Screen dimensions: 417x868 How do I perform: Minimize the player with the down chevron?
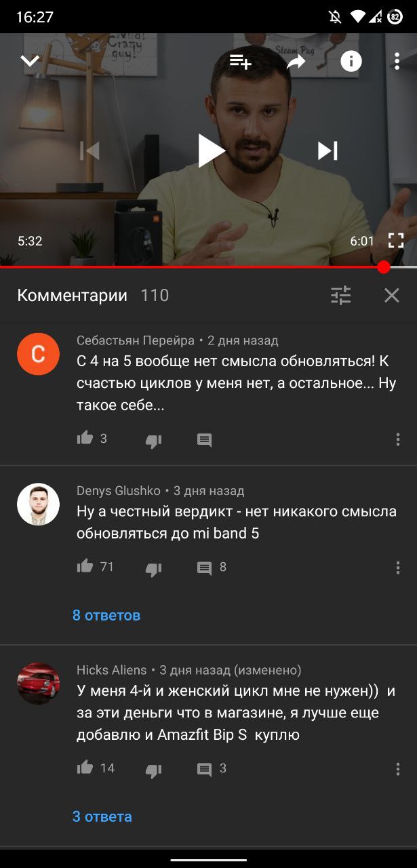30,62
